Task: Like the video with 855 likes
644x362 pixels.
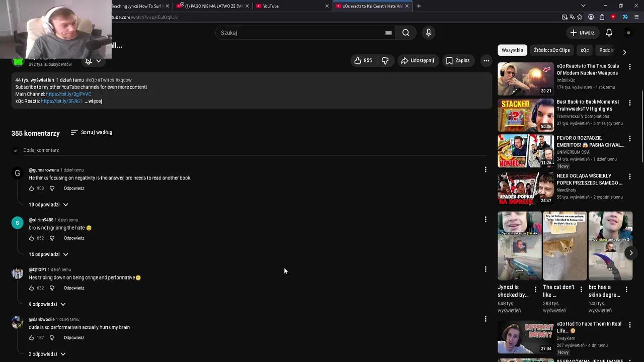Action: point(363,60)
